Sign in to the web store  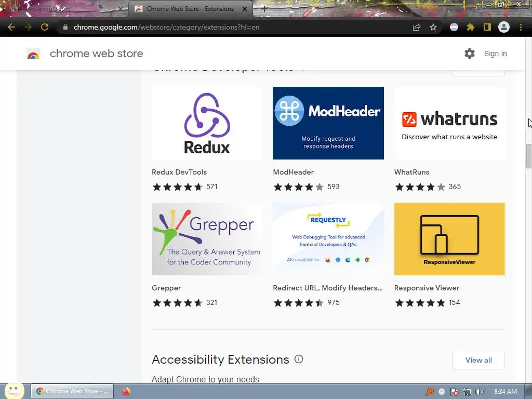click(495, 54)
